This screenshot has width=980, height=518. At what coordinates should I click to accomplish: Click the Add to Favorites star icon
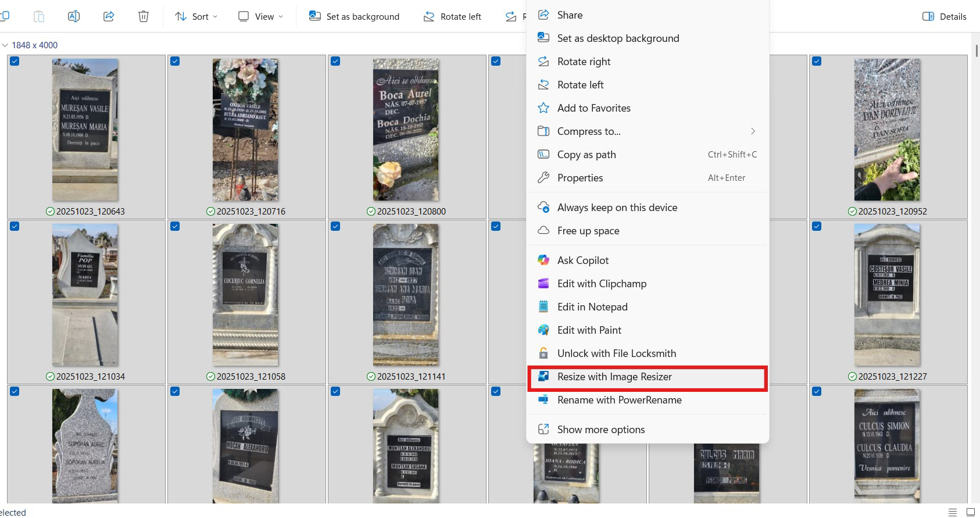(543, 108)
